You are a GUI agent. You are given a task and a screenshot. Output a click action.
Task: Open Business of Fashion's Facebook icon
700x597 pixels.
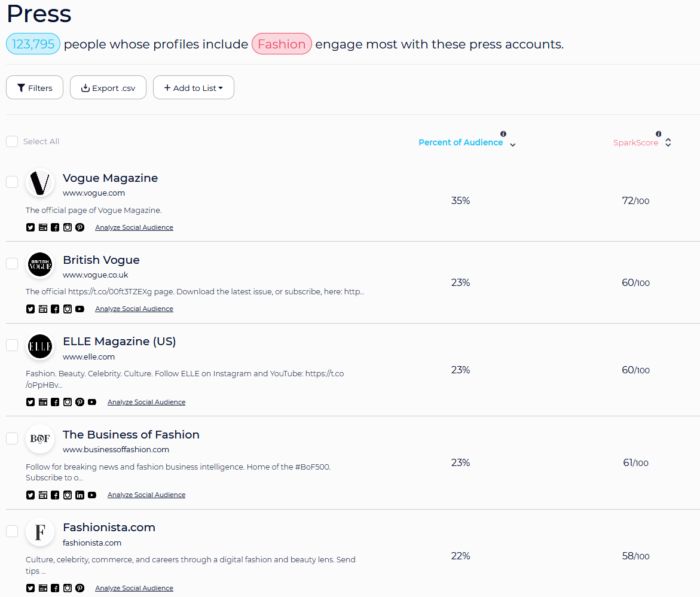point(55,495)
